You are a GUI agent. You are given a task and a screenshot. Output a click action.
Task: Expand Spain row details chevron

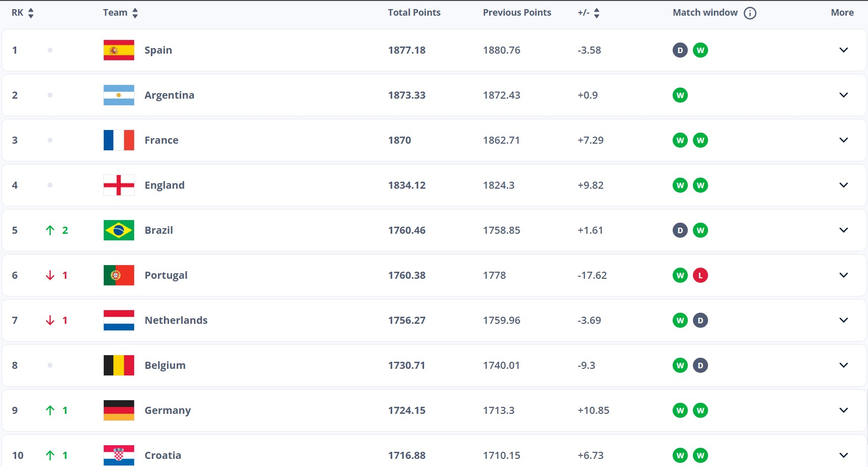[844, 50]
